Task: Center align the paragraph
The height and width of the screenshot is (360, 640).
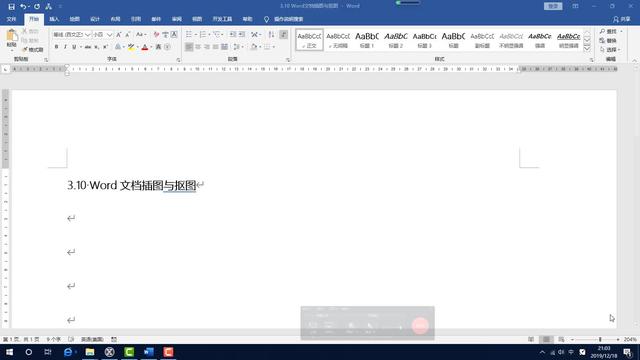Action: 198,47
